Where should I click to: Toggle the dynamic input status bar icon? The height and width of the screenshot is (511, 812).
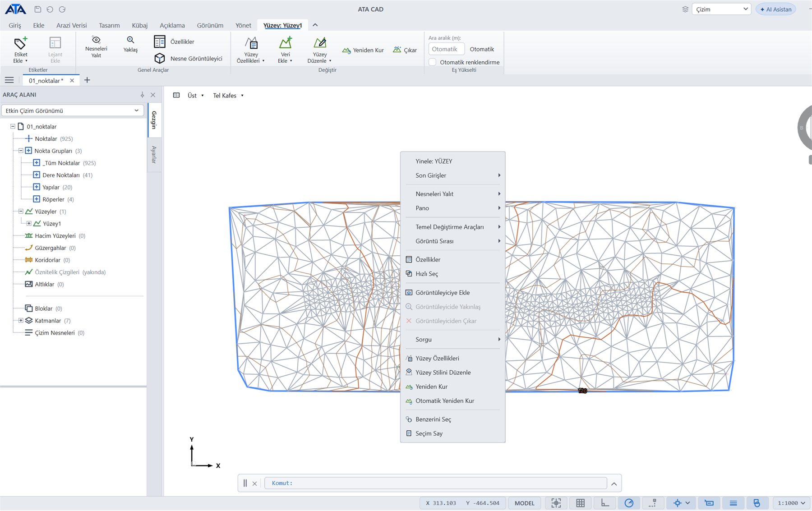pyautogui.click(x=709, y=503)
